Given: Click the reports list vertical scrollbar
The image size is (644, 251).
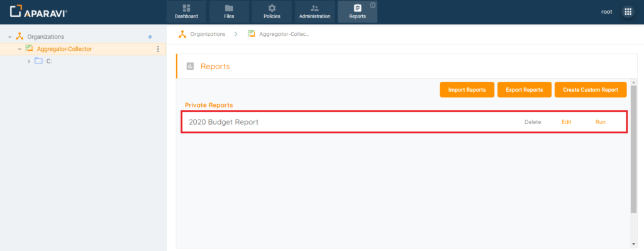Looking at the screenshot, I should 634,150.
